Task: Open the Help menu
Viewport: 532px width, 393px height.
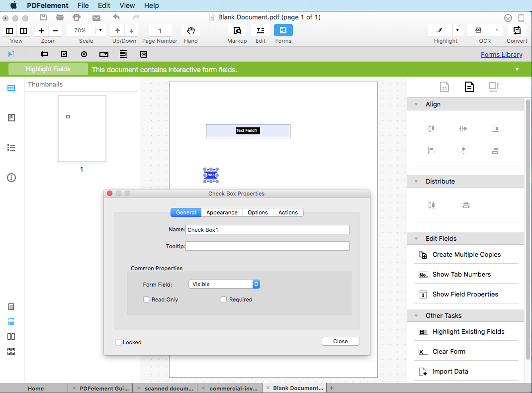Action: (x=151, y=5)
